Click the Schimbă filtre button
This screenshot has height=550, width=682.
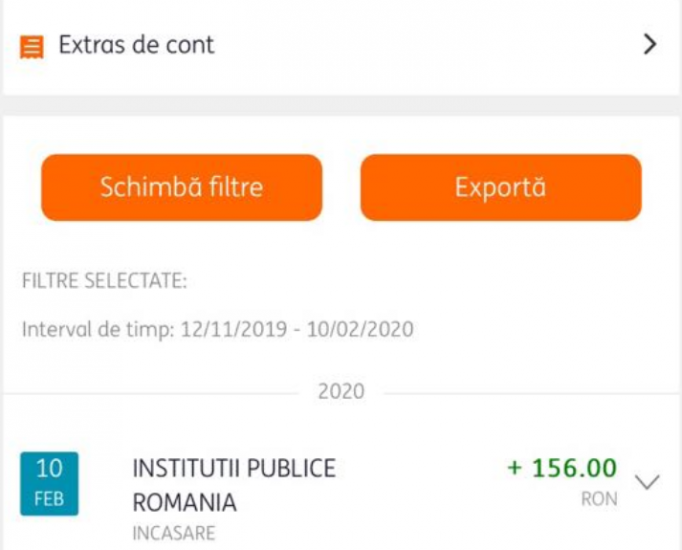coord(182,187)
